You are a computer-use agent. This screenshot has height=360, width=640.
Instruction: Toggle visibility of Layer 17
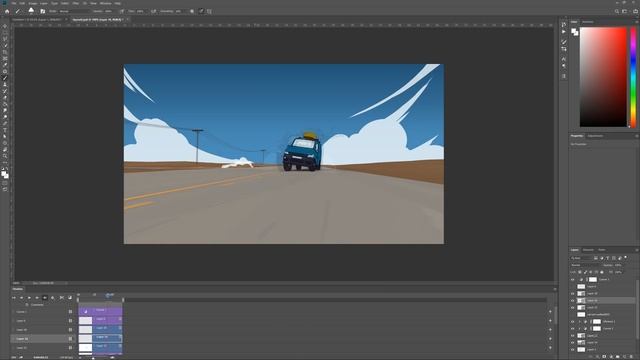[x=572, y=293]
